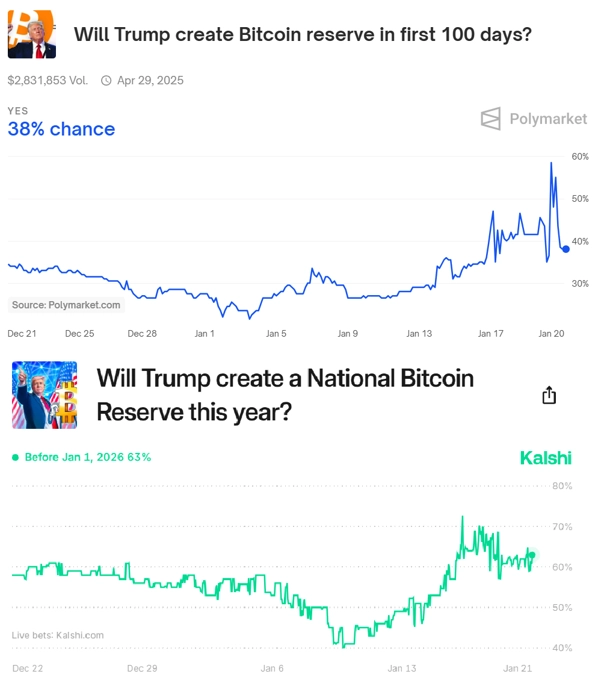604x683 pixels.
Task: Click the 'Live bets: Kalshi.com' label
Action: 58,635
